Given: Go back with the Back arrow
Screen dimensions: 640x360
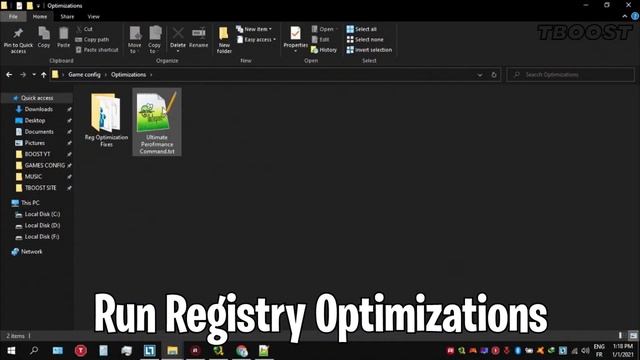Looking at the screenshot, I should pyautogui.click(x=9, y=75).
